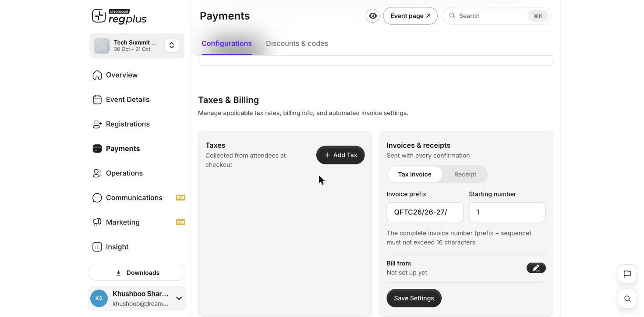Click the Invoice prefix field
This screenshot has height=317, width=644.
(425, 212)
